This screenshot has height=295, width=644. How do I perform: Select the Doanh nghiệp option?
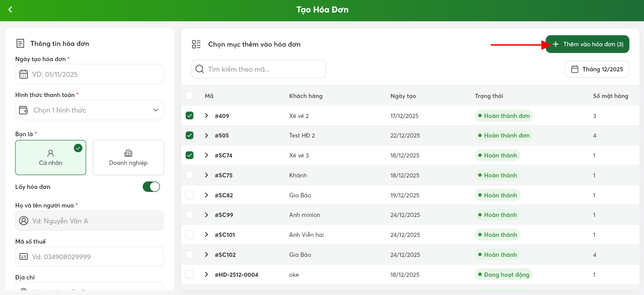coord(128,157)
